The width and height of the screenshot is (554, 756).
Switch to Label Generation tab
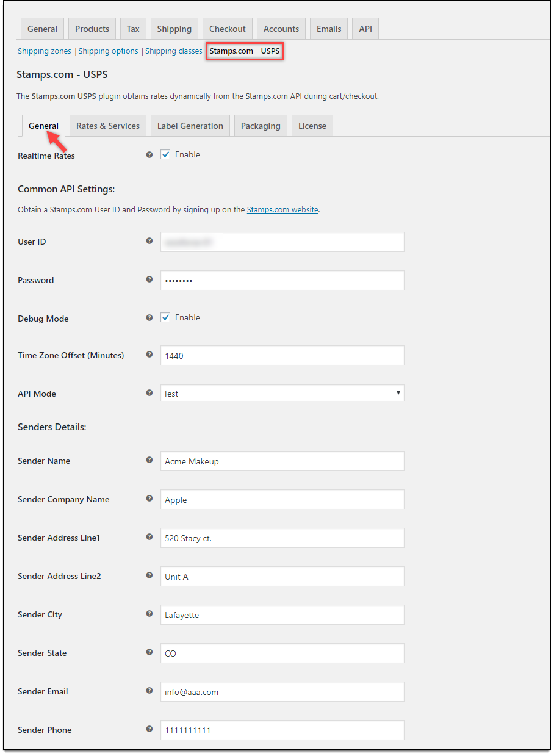(x=190, y=126)
